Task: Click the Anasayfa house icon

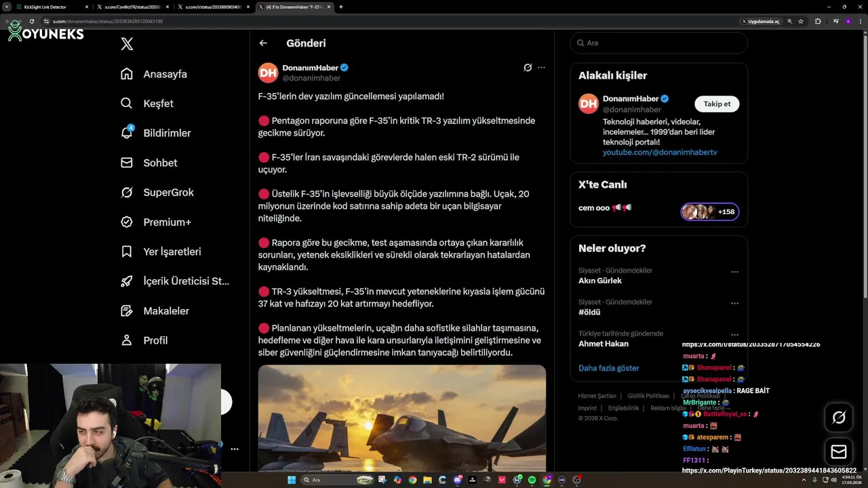Action: tap(127, 74)
